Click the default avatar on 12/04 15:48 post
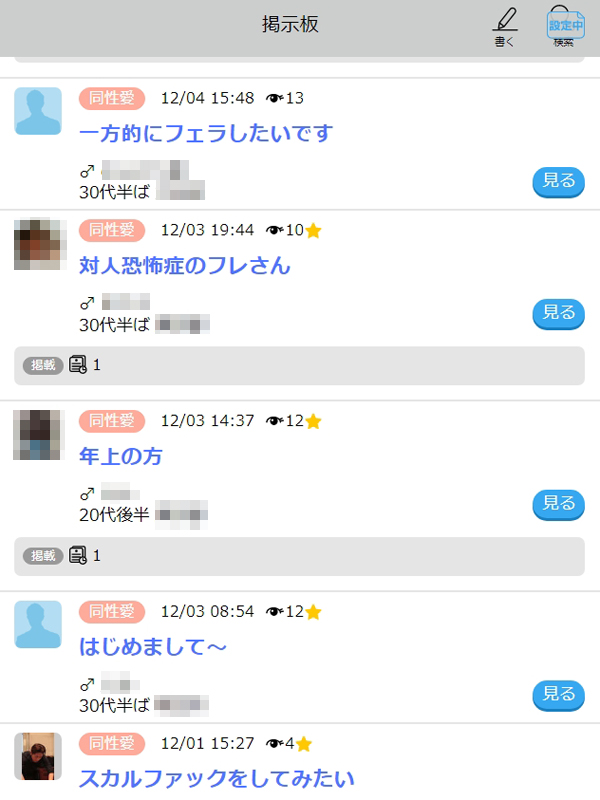This screenshot has width=600, height=800. 38,111
